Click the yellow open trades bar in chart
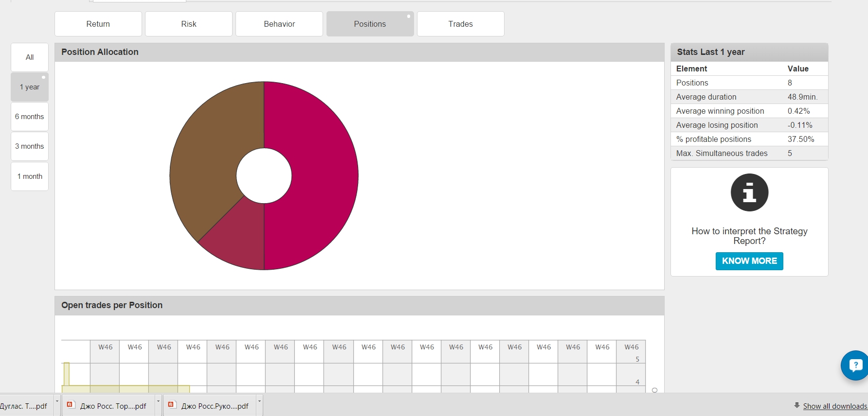The image size is (868, 416). tap(126, 389)
